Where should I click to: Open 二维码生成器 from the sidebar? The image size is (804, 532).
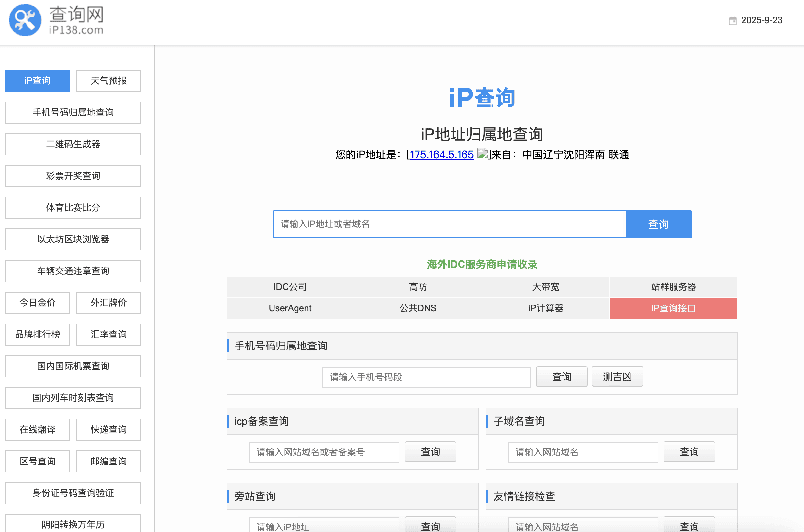(73, 144)
